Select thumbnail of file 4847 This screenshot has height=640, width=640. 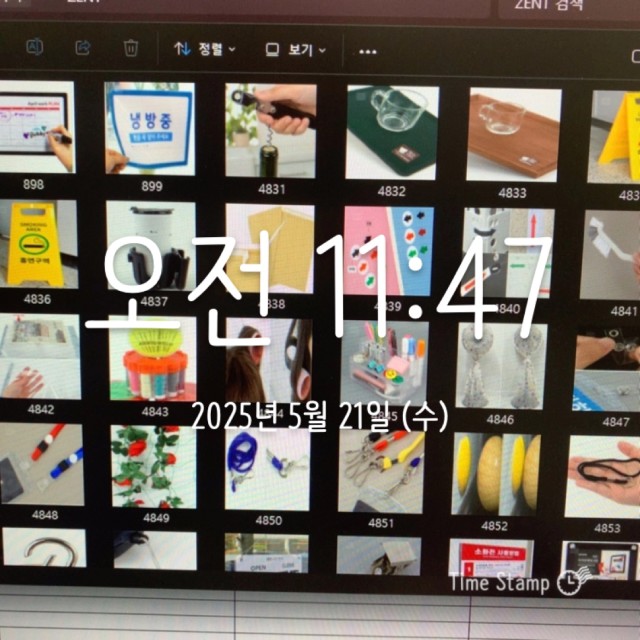coord(607,369)
